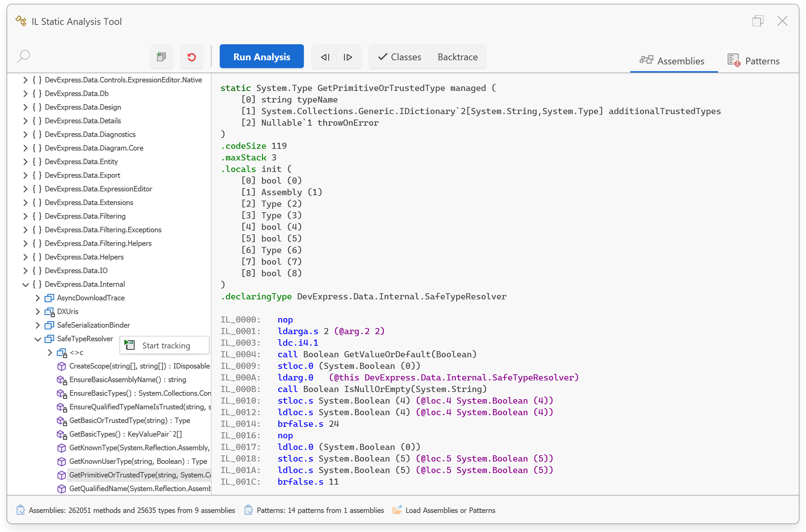
Task: Click Load Assemblies or Patterns link
Action: point(450,510)
